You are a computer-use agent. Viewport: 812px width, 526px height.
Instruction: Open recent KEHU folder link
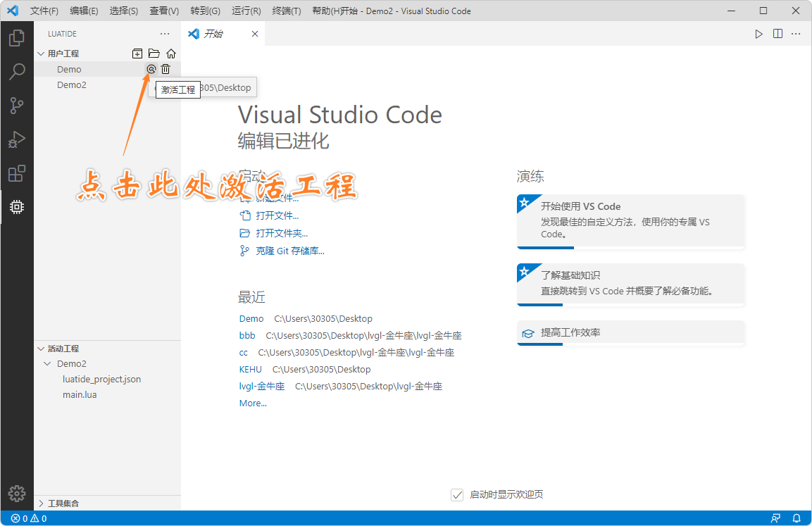point(250,369)
